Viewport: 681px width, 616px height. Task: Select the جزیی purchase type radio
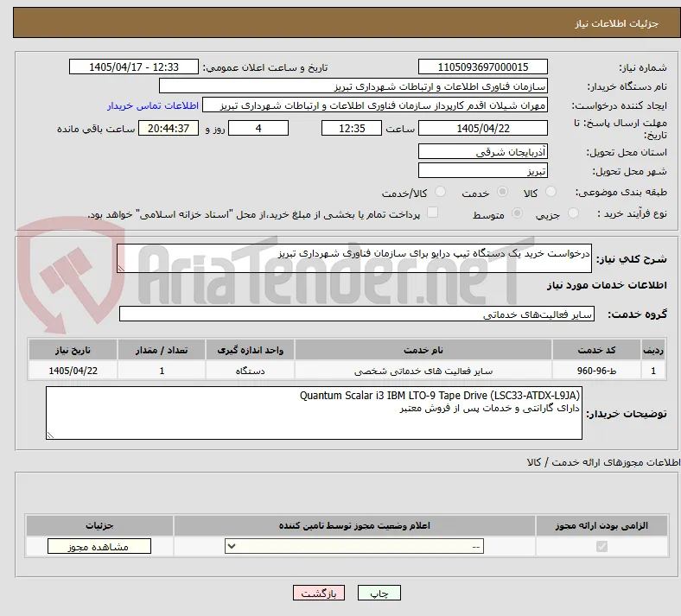tap(573, 213)
